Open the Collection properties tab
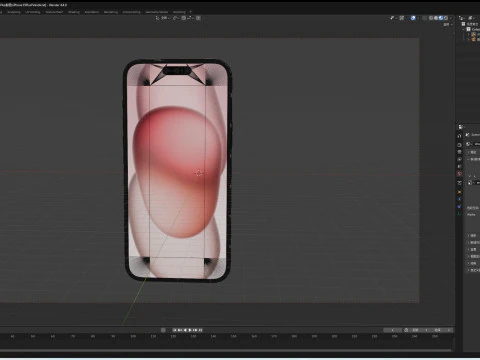Viewport: 480px width, 360px height. click(459, 183)
